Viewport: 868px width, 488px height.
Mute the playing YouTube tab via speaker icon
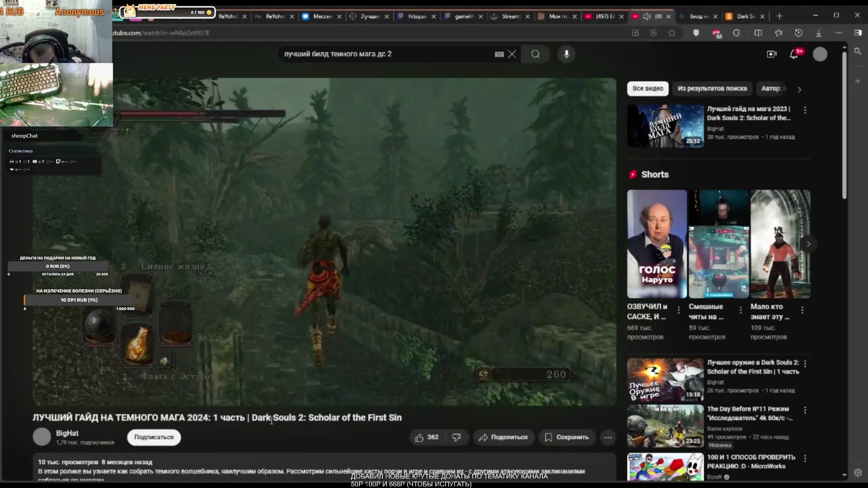tap(647, 16)
